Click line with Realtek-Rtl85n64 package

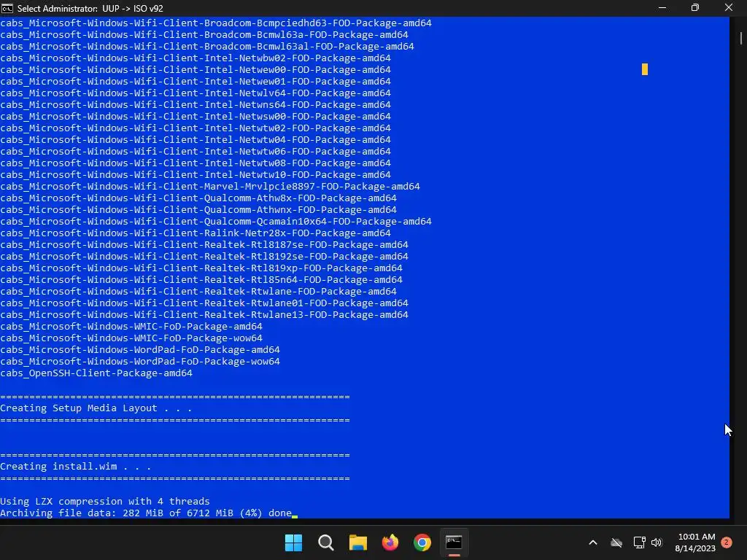pyautogui.click(x=201, y=279)
